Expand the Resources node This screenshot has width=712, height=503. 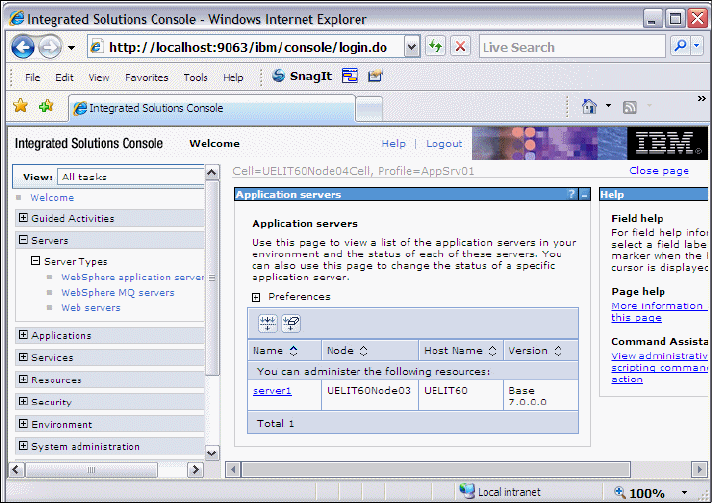[x=23, y=379]
